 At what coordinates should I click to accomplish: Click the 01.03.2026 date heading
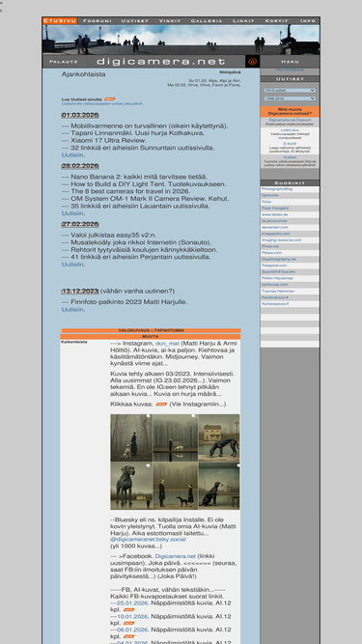tap(80, 115)
